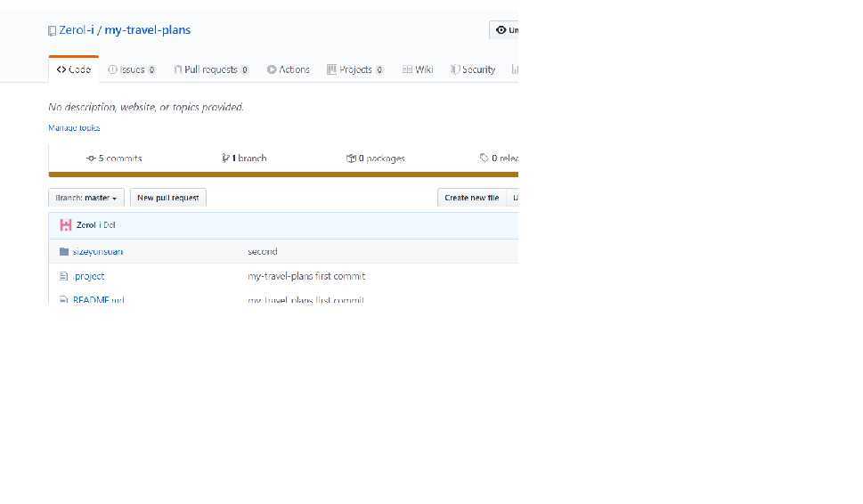This screenshot has width=863, height=504.
Task: Open the README.md file
Action: point(99,300)
